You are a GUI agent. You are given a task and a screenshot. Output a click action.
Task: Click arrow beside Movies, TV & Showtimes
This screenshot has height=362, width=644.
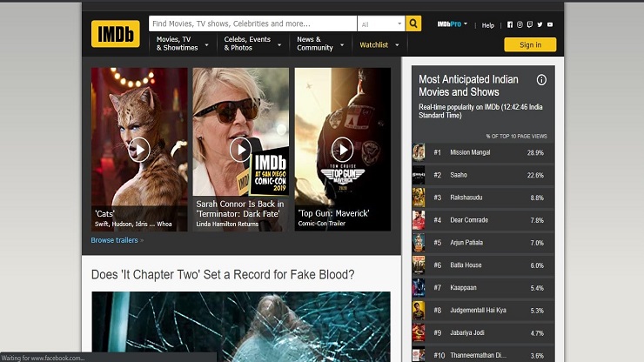(206, 44)
